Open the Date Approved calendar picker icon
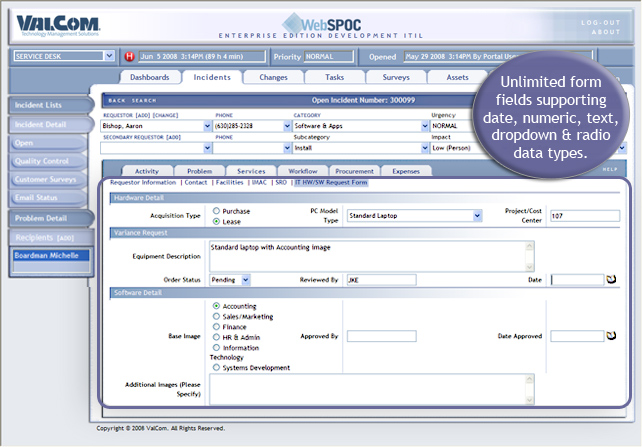 tap(611, 336)
